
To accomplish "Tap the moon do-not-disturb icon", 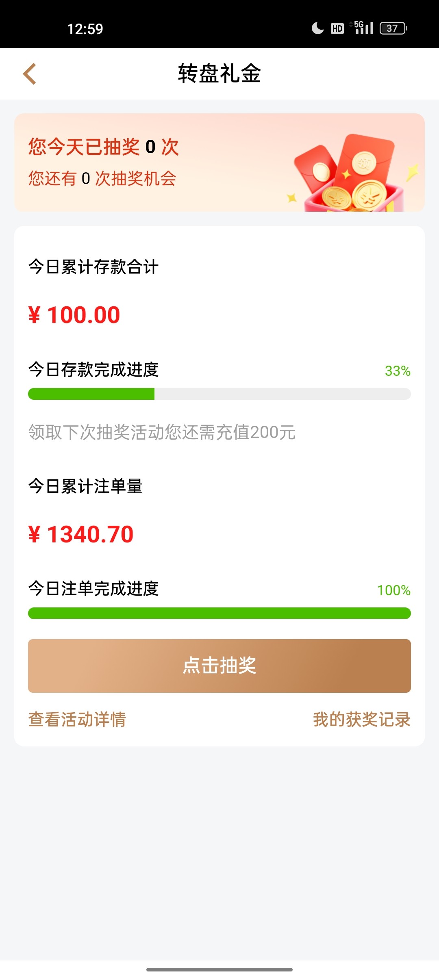I will [317, 28].
